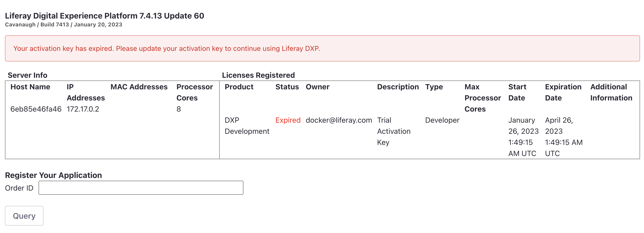Click the Liferay DXP 7.4.13 Update 60 title

pos(105,16)
